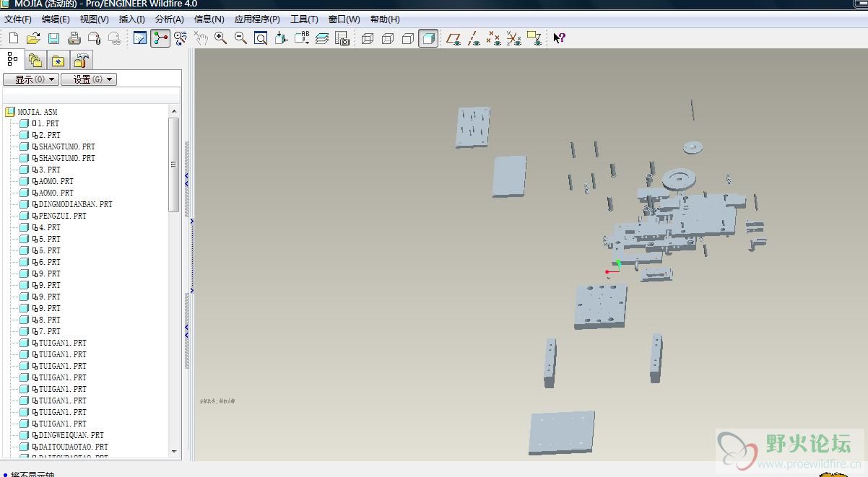This screenshot has height=477, width=868.
Task: Toggle datum axes display
Action: 474,38
